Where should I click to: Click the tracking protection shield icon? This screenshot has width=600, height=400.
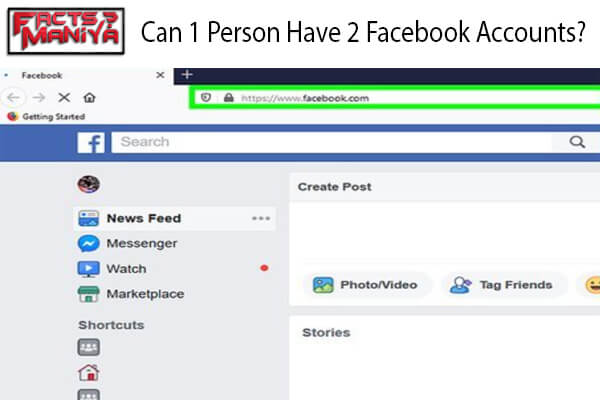206,98
